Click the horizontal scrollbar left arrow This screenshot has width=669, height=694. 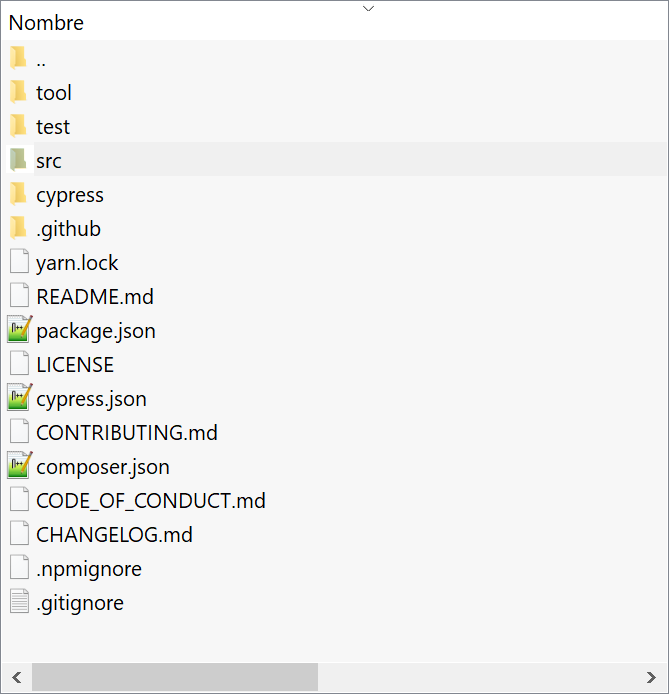17,677
